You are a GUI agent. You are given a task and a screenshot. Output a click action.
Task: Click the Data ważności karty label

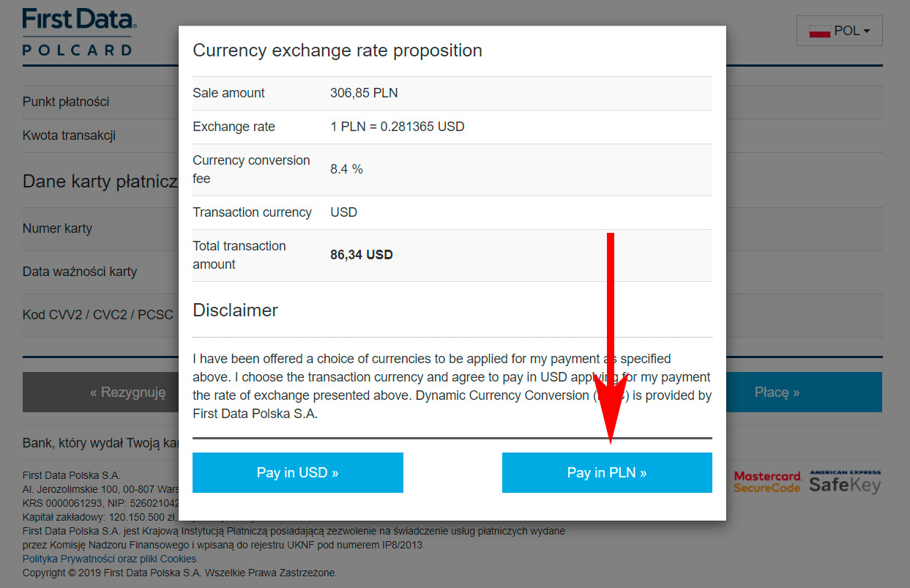click(80, 272)
